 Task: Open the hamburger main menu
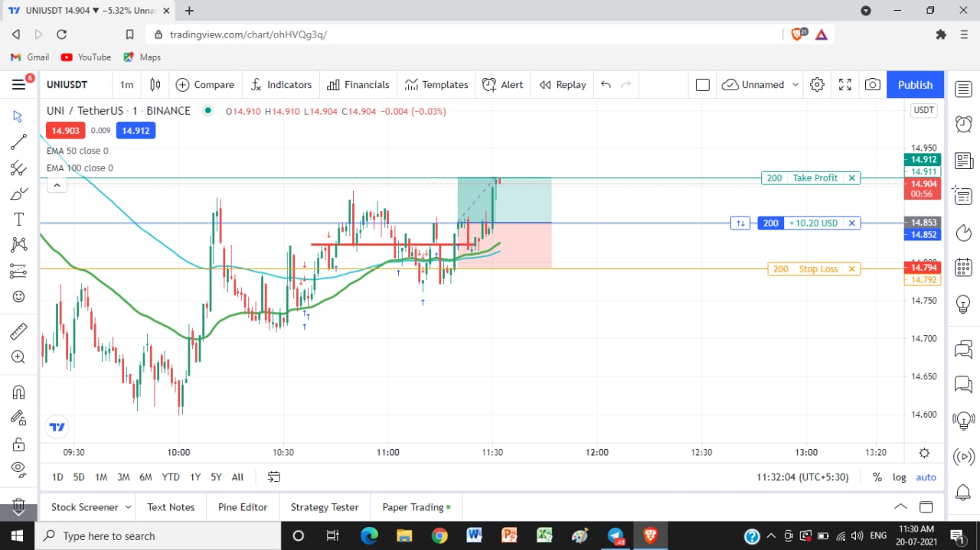[x=18, y=84]
